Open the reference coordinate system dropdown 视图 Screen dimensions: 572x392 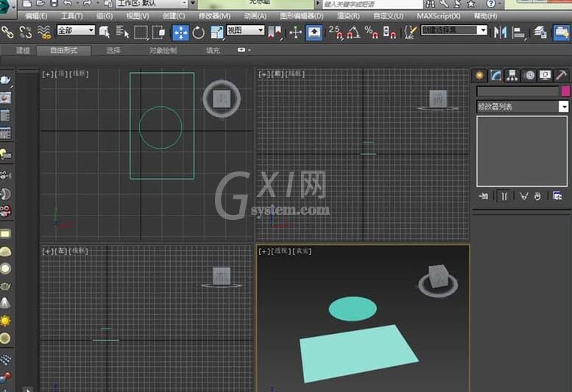(x=245, y=30)
